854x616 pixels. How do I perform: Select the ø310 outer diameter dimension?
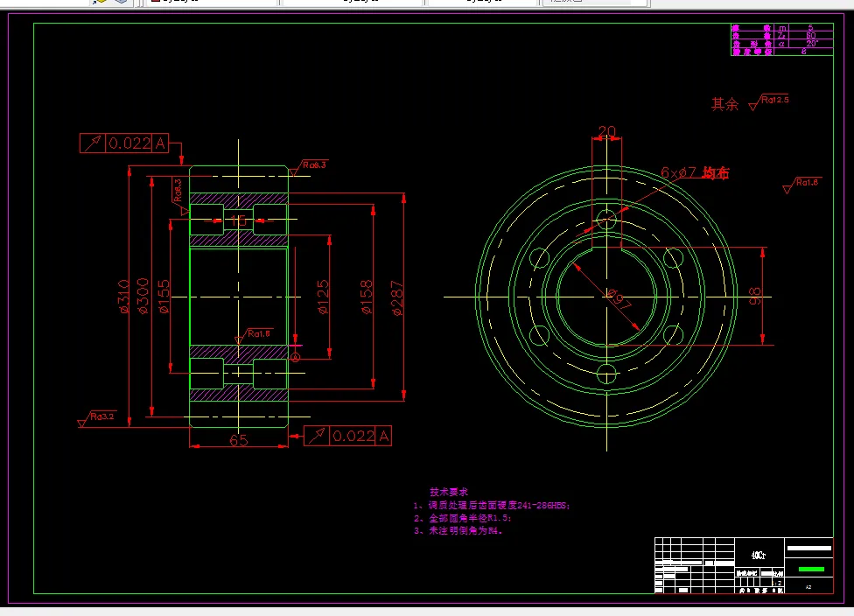[124, 297]
